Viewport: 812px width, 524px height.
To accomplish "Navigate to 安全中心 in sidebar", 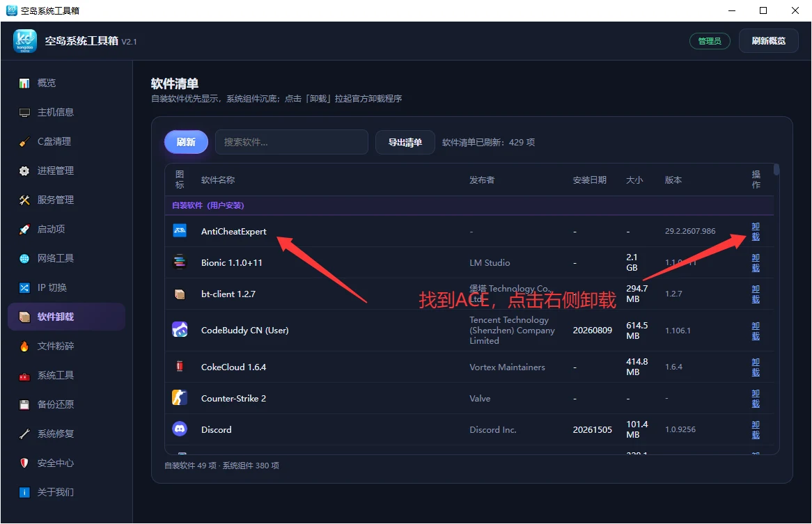I will click(67, 463).
